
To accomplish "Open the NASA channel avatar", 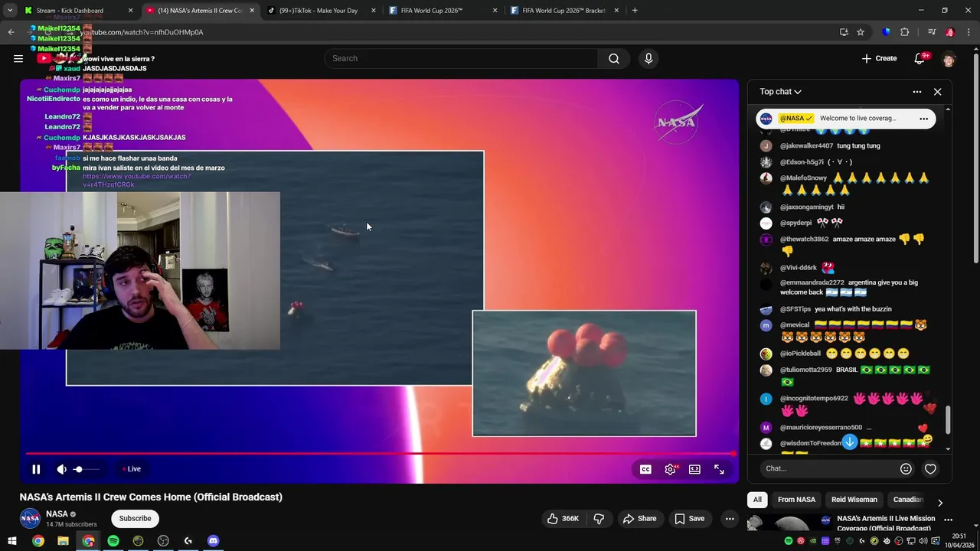I will pos(30,518).
